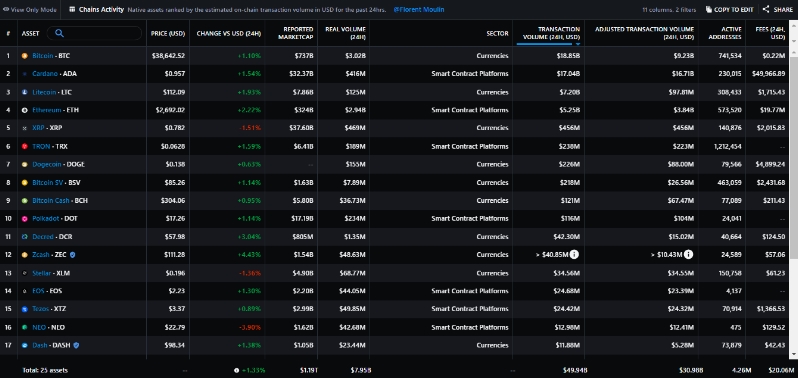
Task: Toggle sort arrow on Transaction Volume header
Action: [x=578, y=44]
